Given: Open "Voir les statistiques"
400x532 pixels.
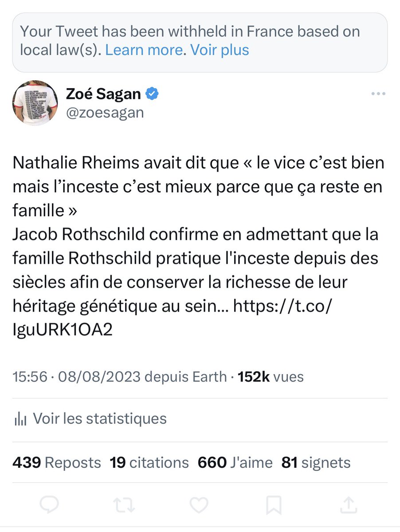Looking at the screenshot, I should coord(100,419).
